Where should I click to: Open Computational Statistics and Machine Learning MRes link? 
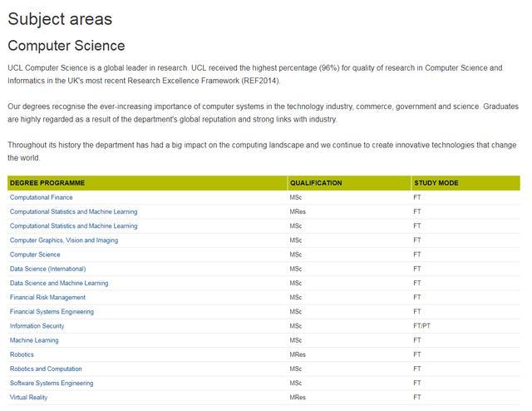[74, 211]
